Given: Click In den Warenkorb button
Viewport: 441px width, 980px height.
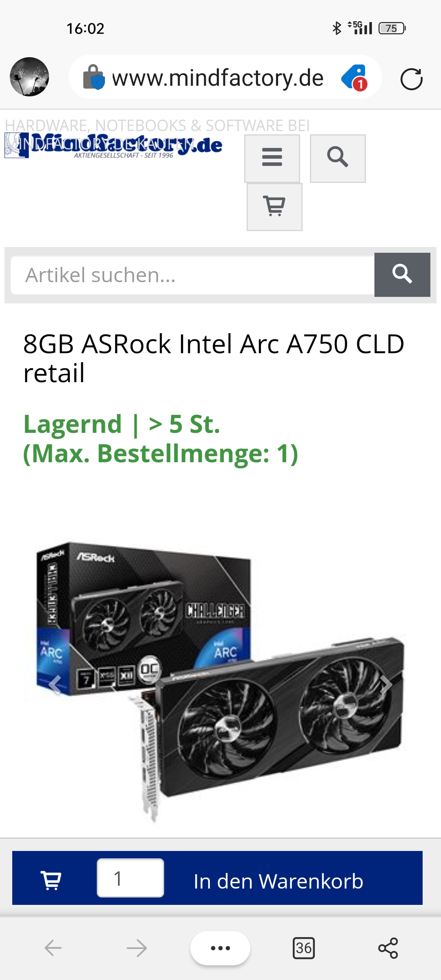Looking at the screenshot, I should tap(278, 881).
